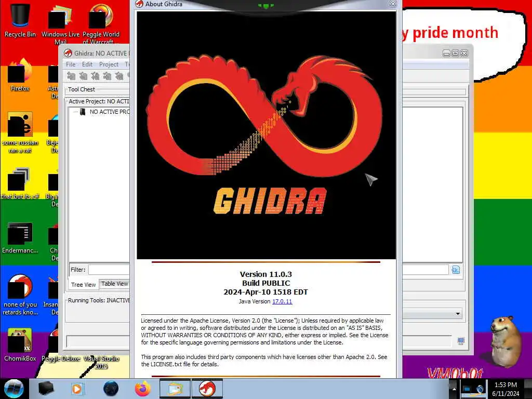Click the second Ghidra toolbar icon under Edit

(83, 76)
